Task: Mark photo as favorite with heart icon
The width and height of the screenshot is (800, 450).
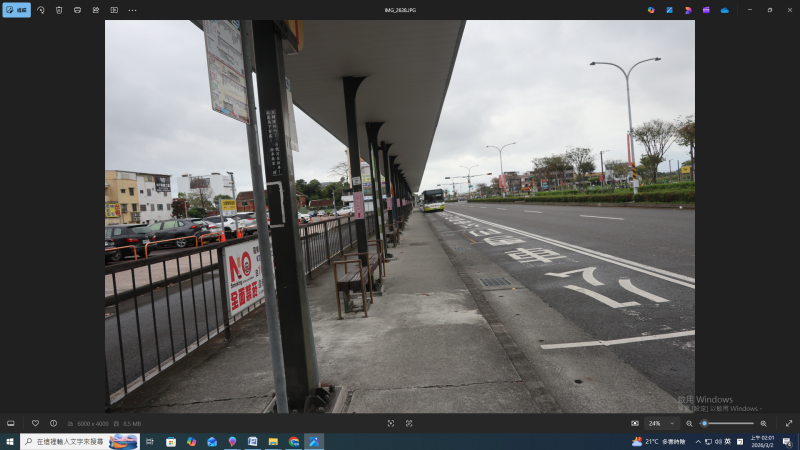Action: (35, 423)
